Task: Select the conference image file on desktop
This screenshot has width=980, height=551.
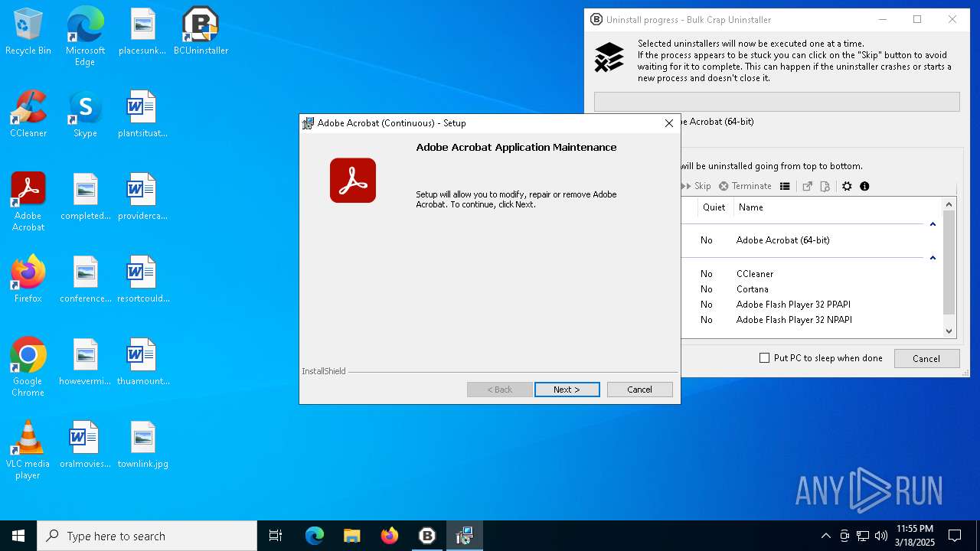Action: tap(86, 280)
